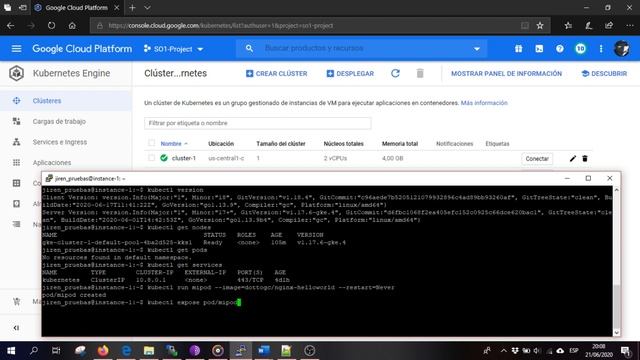
Task: Edit cluster-1 with the pencil icon
Action: coord(573,158)
